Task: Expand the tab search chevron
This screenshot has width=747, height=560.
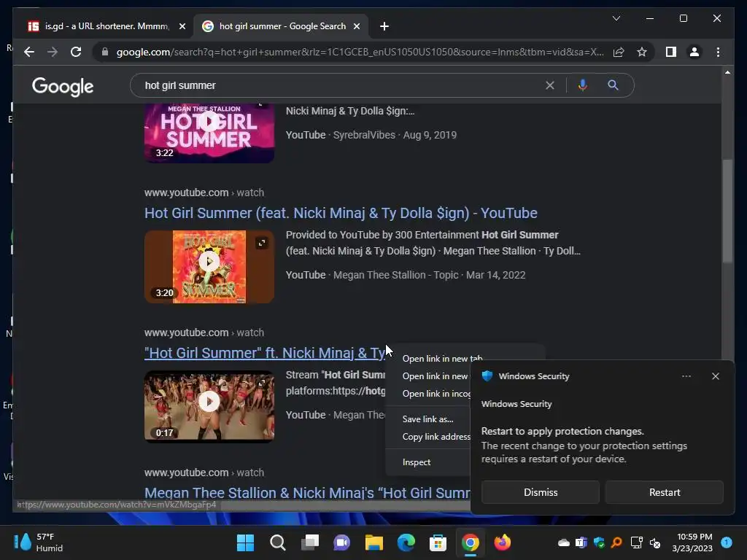Action: pos(616,18)
